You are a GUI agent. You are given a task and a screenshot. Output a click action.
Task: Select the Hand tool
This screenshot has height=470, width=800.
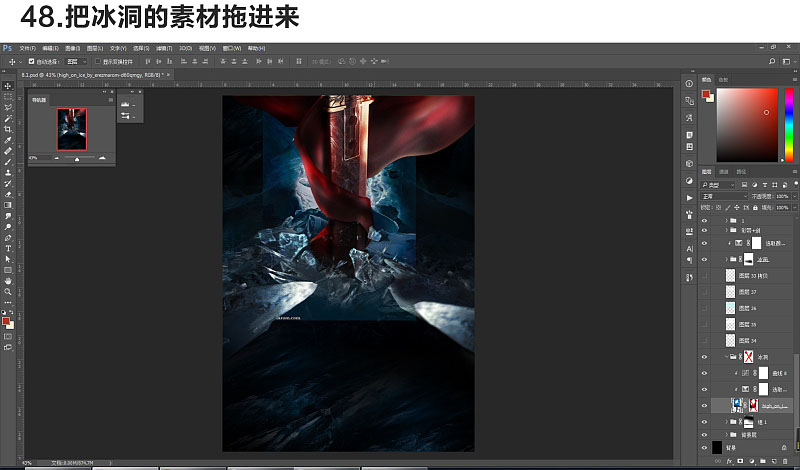point(8,281)
